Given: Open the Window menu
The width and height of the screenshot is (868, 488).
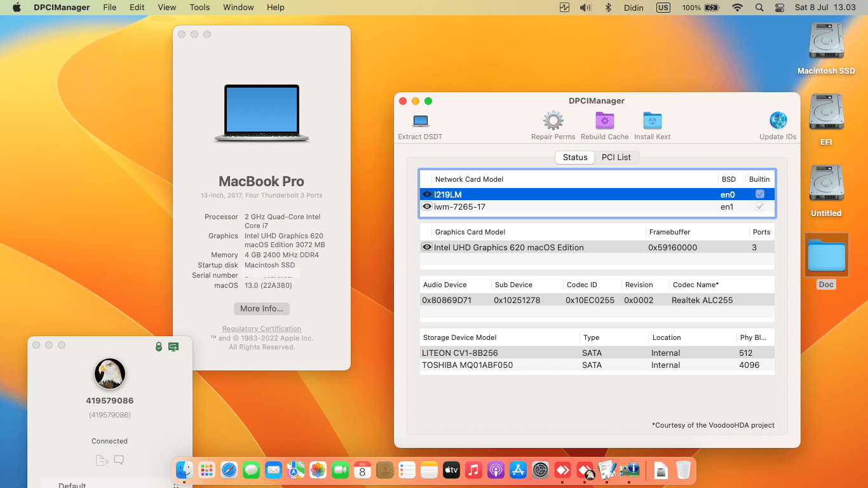Looking at the screenshot, I should 238,8.
